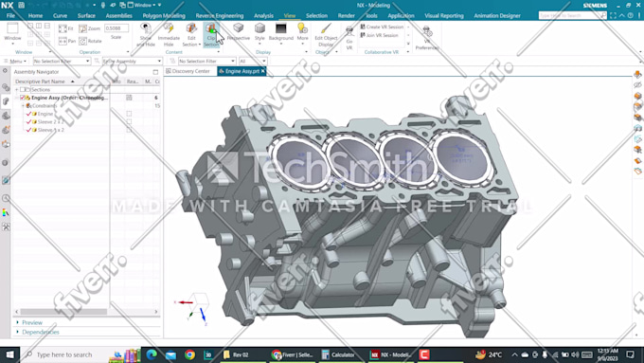644x363 pixels.
Task: Click the Assembly Navigator horizontal scrollbar
Action: point(63,312)
